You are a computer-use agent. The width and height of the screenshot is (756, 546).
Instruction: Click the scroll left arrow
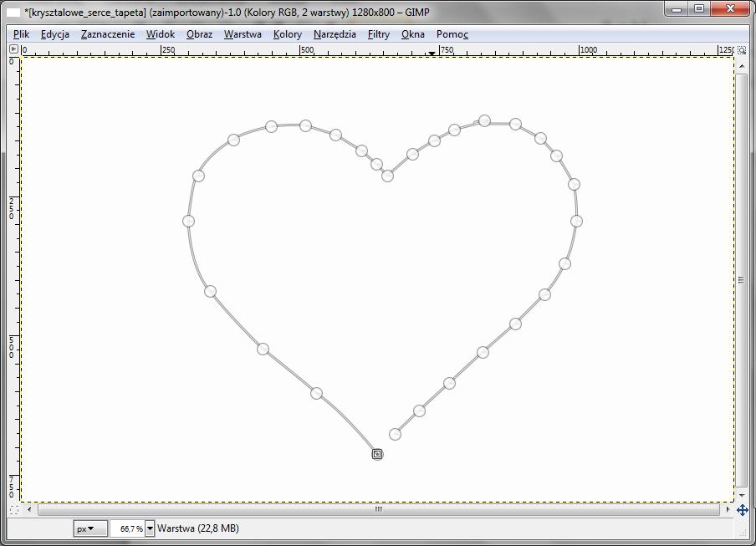pos(29,509)
